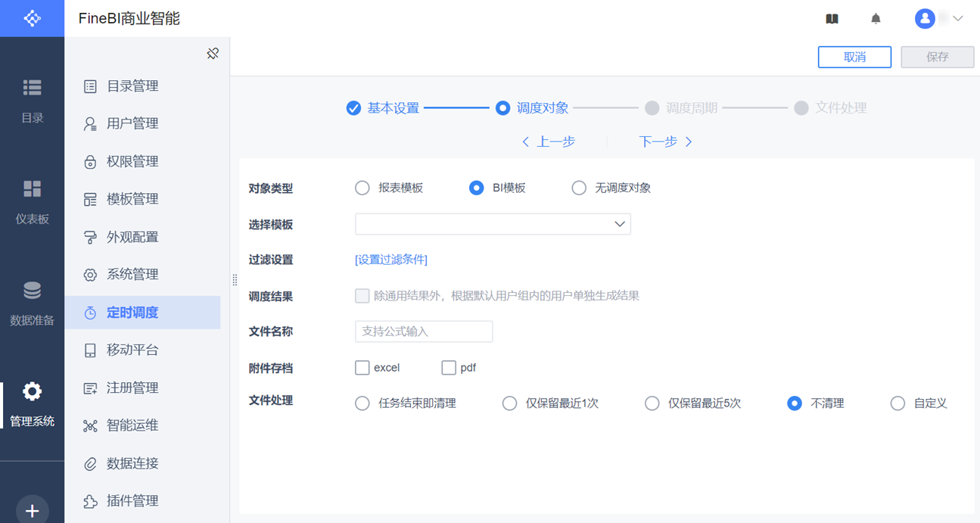The image size is (980, 523).
Task: Open 插件管理 in the side menu
Action: click(132, 501)
